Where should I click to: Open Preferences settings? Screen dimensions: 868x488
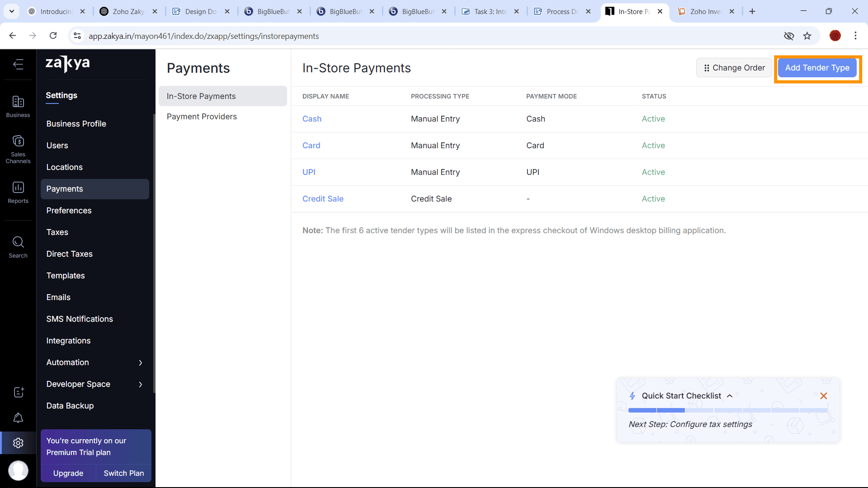(x=95, y=211)
